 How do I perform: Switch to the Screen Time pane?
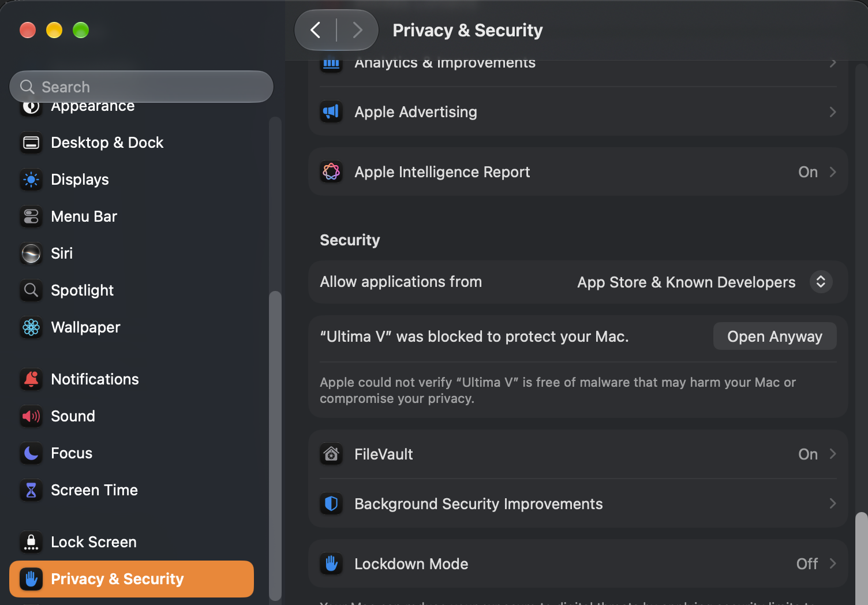(x=132, y=490)
